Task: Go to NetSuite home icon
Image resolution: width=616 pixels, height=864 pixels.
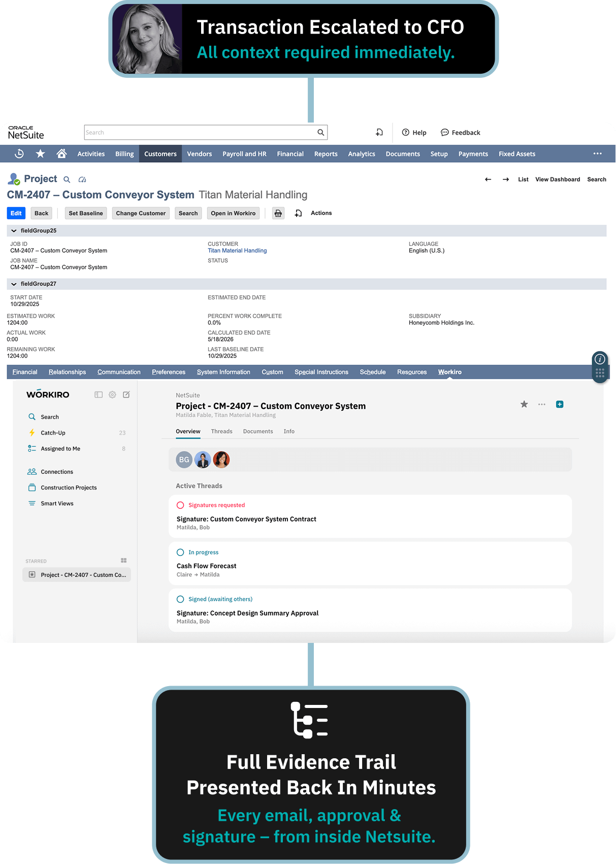Action: tap(61, 153)
